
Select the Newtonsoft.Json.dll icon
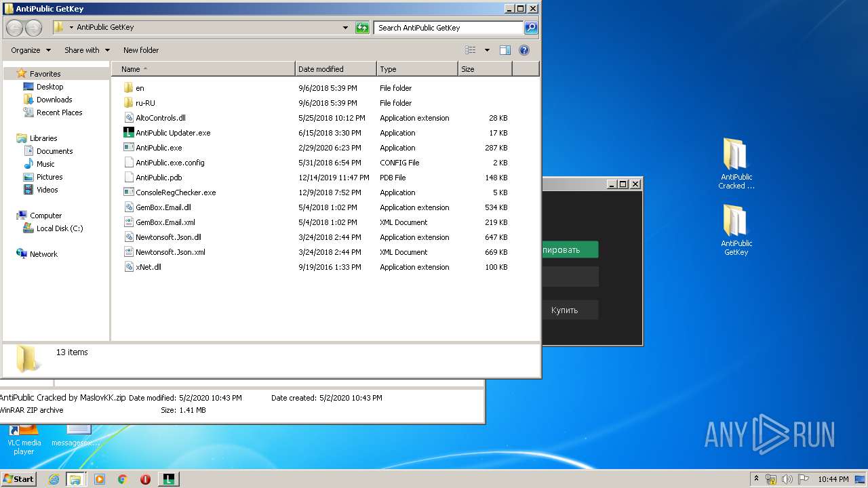tap(129, 237)
